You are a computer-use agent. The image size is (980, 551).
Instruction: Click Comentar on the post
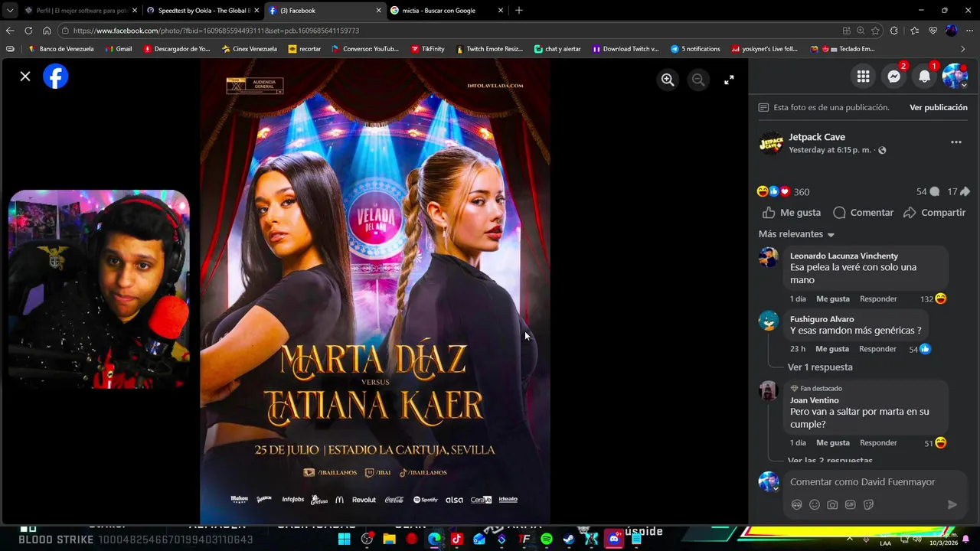pos(863,213)
